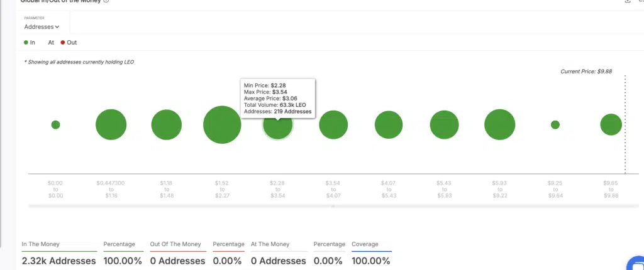Open the Addresses parameter dropdown
The height and width of the screenshot is (270, 644).
(42, 26)
